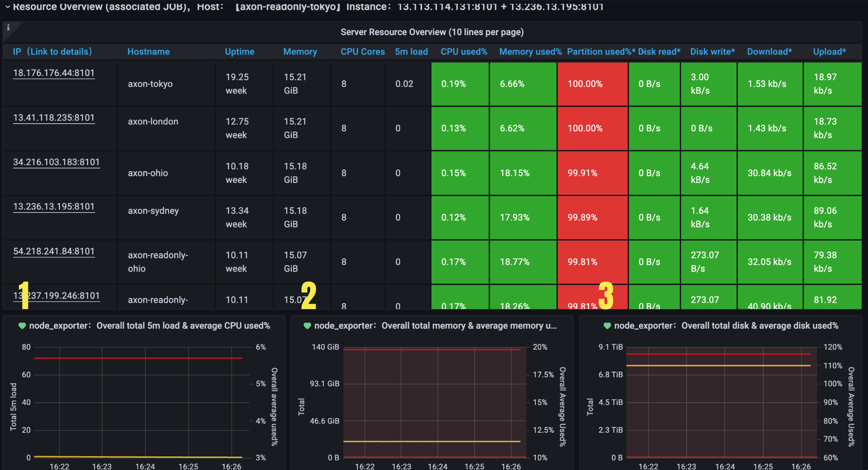This screenshot has width=868, height=470.
Task: Open the 18.176.176.44:8101 details link
Action: (x=54, y=73)
